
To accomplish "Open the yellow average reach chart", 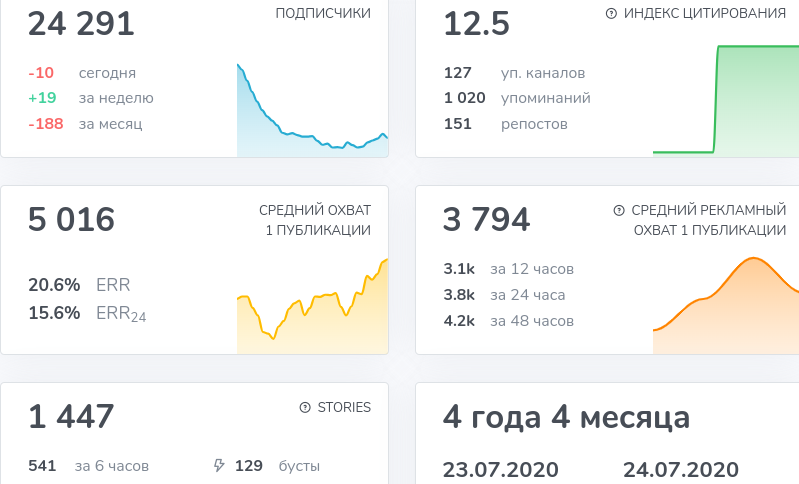I will 312,306.
